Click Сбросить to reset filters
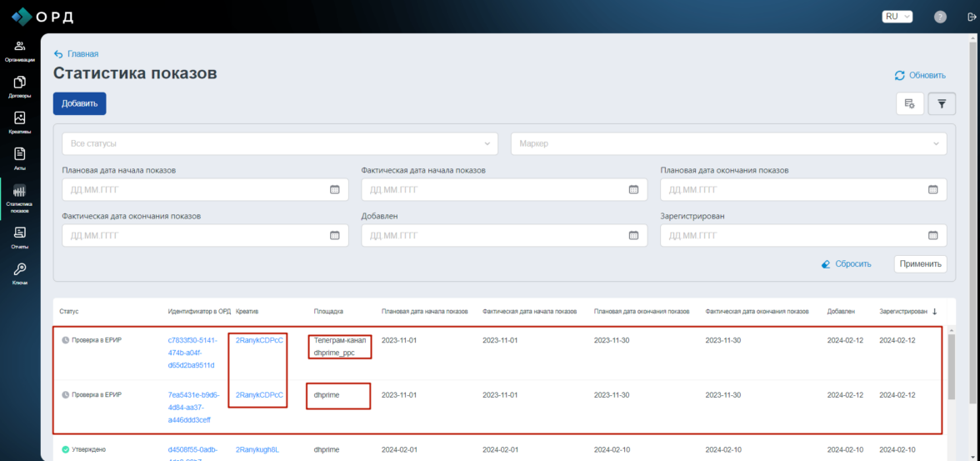The height and width of the screenshot is (461, 980). coord(846,263)
